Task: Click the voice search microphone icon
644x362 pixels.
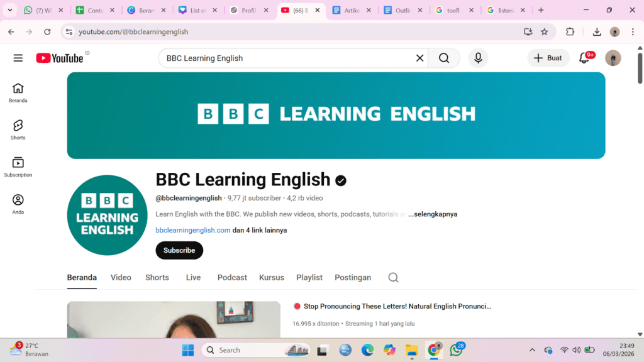Action: [x=478, y=58]
